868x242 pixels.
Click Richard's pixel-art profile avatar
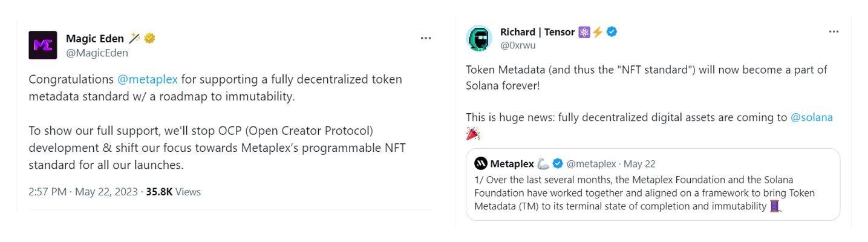click(479, 38)
